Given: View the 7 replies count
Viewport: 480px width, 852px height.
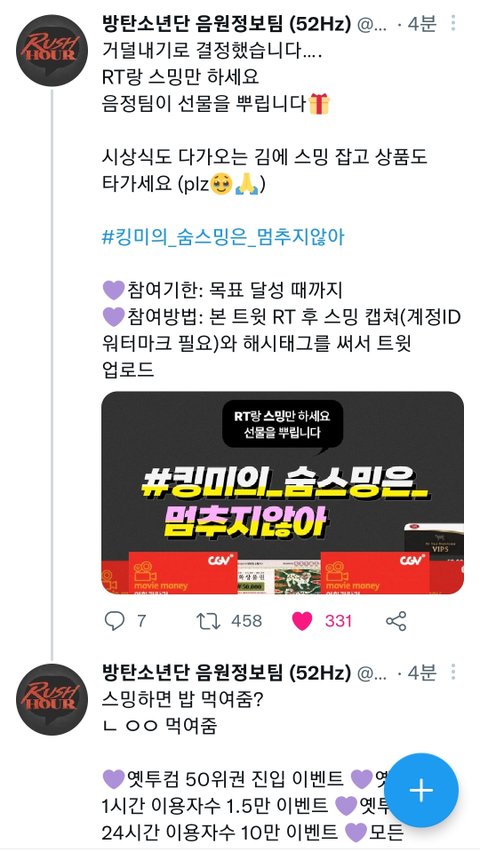Looking at the screenshot, I should [x=141, y=621].
